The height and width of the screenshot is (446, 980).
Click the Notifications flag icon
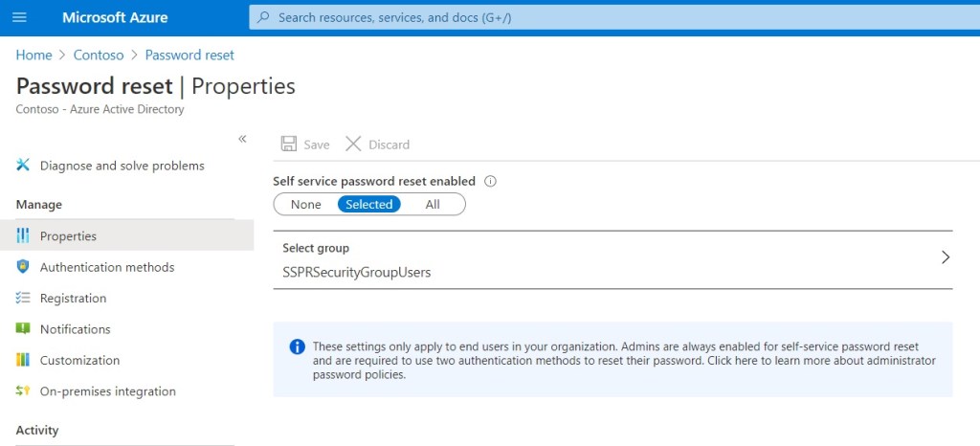[23, 329]
